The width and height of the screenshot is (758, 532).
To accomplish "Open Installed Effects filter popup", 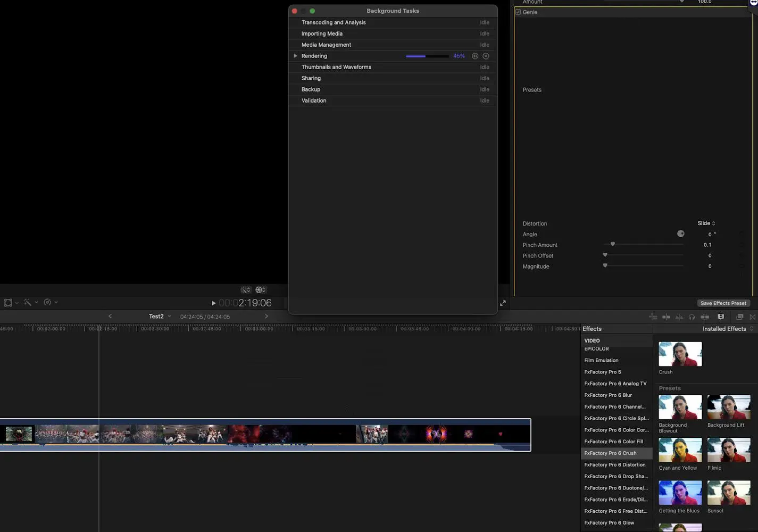I will 727,329.
